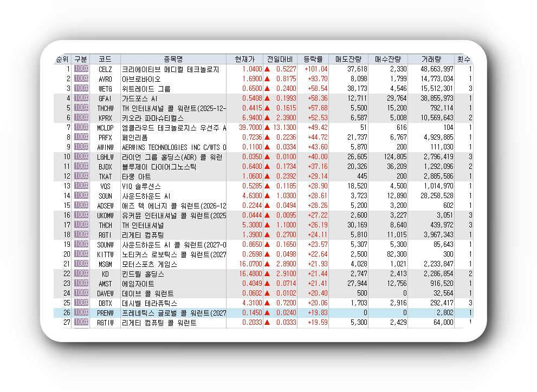Sort by the 코드 column header
This screenshot has height=392, width=537.
[105, 59]
